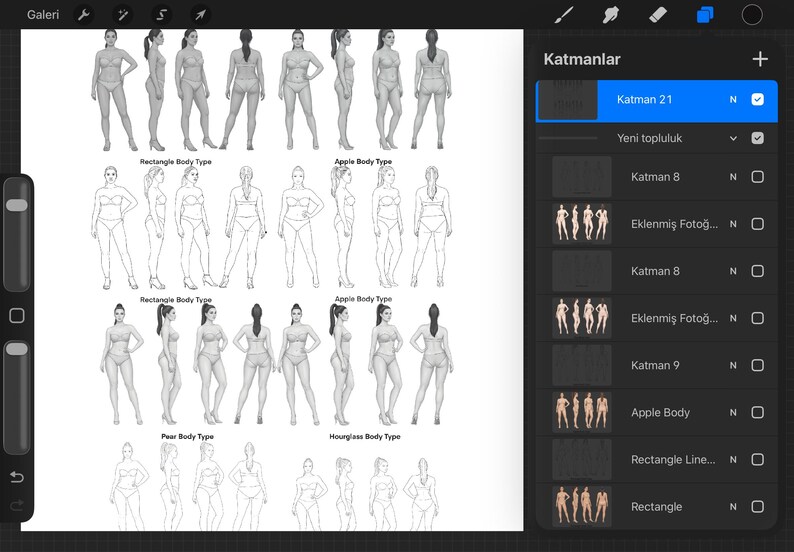Select the Katman 9 layer name

[x=655, y=365]
